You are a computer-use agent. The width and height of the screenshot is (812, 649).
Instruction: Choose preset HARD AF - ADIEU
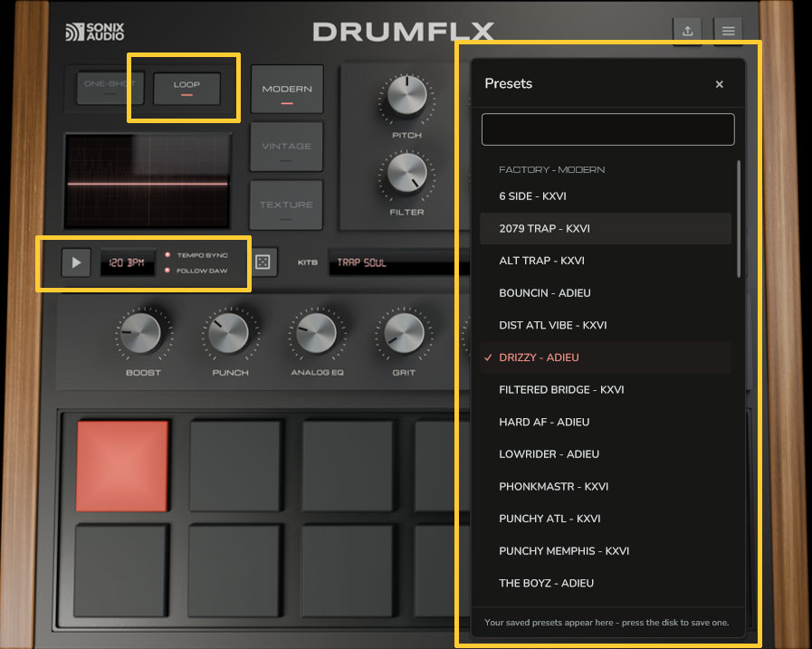(x=606, y=422)
